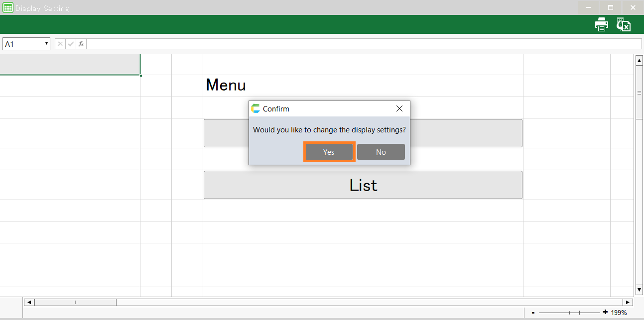Click the zoom out minus icon
The width and height of the screenshot is (644, 320).
(533, 313)
